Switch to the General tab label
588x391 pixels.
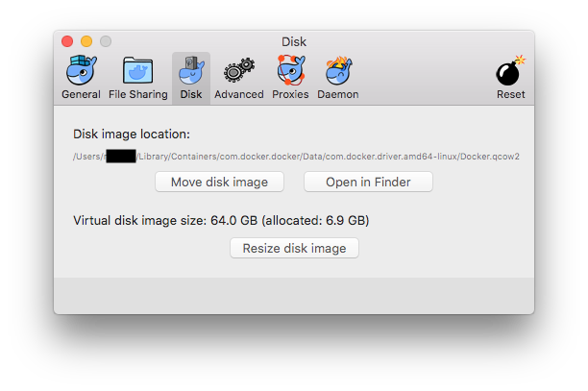click(81, 94)
